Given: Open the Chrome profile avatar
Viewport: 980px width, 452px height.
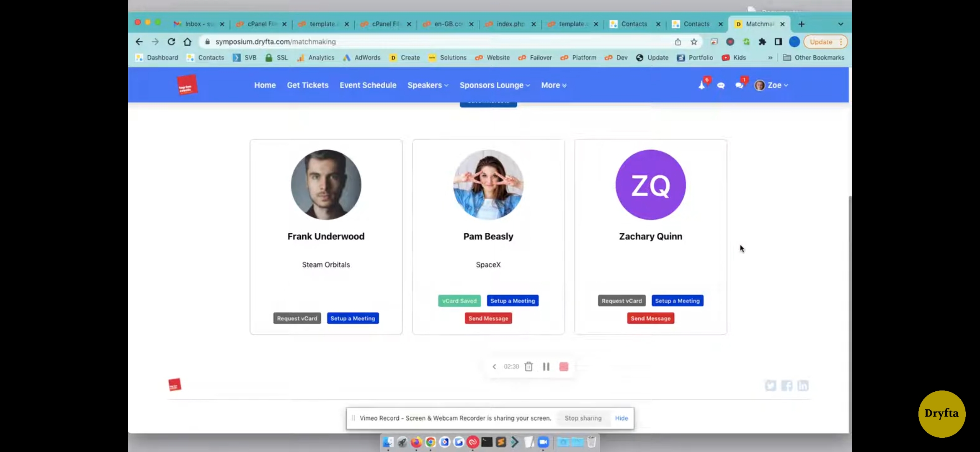Looking at the screenshot, I should 794,41.
